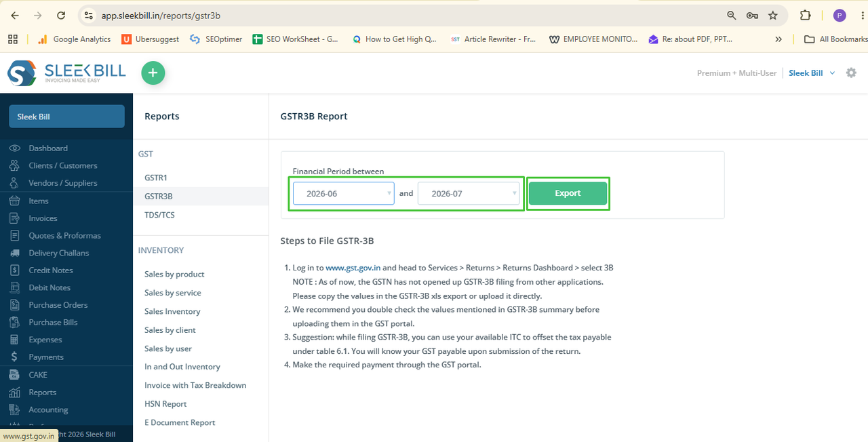Screen dimensions: 868x442
Task: Open HSN Report
Action: [165, 404]
